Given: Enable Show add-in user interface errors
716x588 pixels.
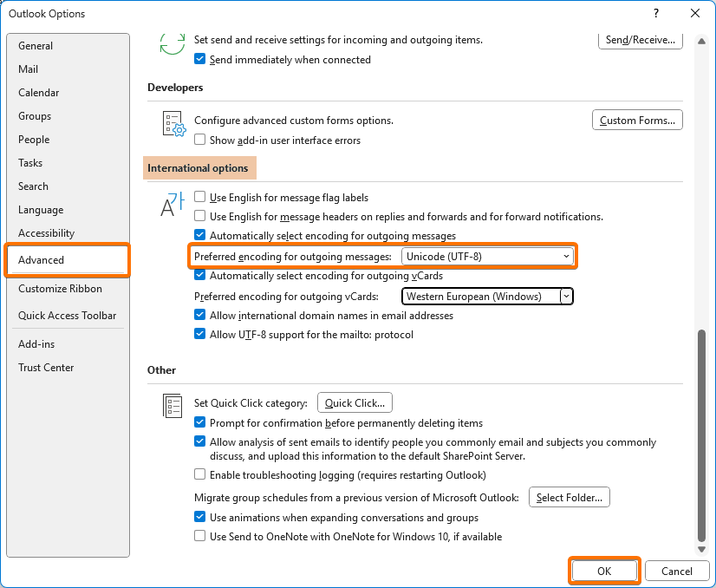Looking at the screenshot, I should coord(200,140).
